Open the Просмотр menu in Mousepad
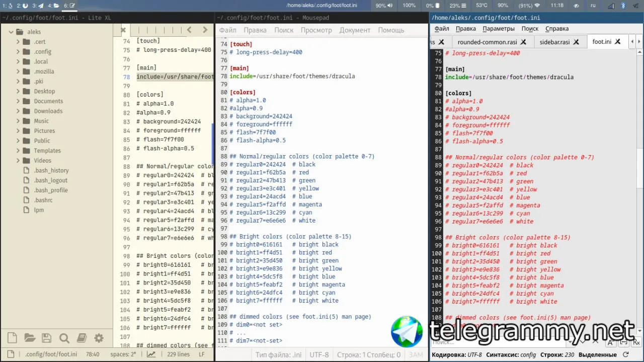This screenshot has width=644, height=362. click(x=316, y=30)
